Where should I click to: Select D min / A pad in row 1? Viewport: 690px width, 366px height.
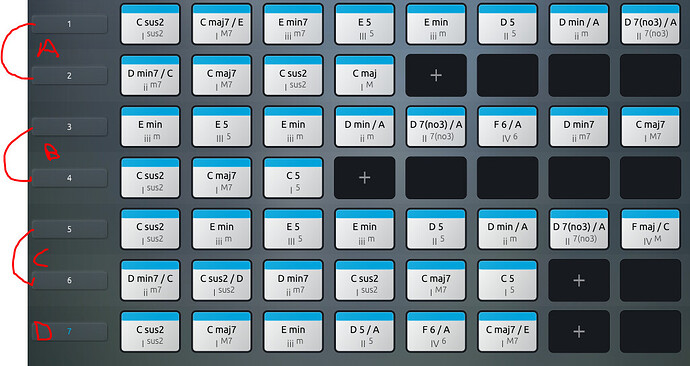pos(579,24)
